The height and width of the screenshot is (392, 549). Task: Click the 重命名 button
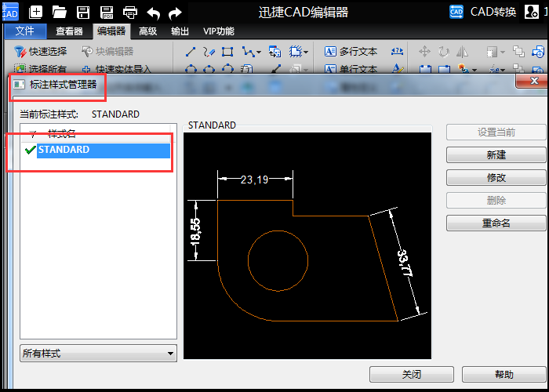tap(496, 223)
